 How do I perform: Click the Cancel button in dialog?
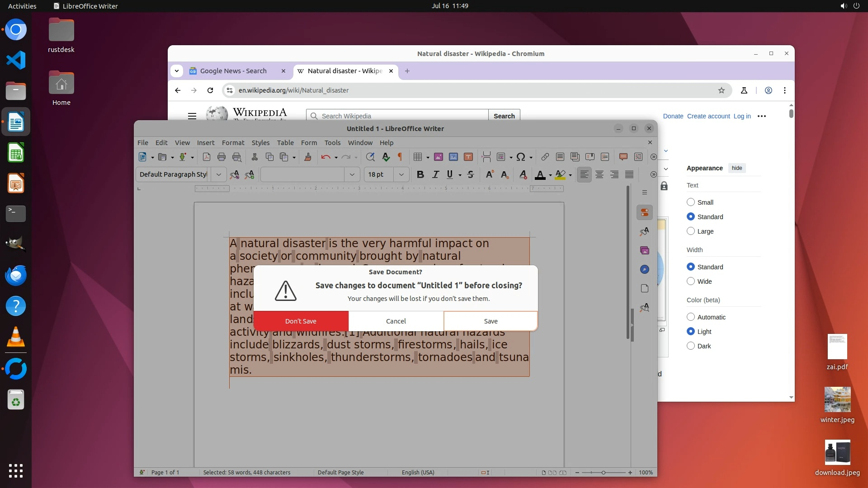point(396,321)
